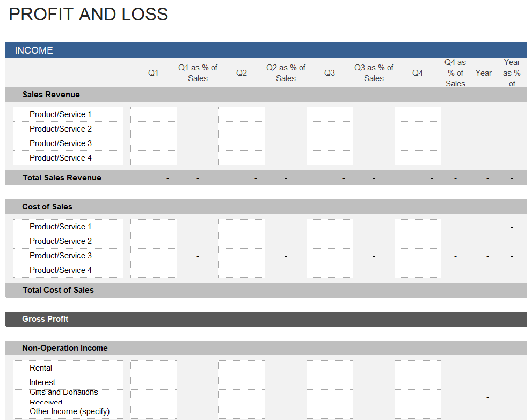Click Cost of Sales Product/Service 4 Q4 cell

tap(418, 270)
